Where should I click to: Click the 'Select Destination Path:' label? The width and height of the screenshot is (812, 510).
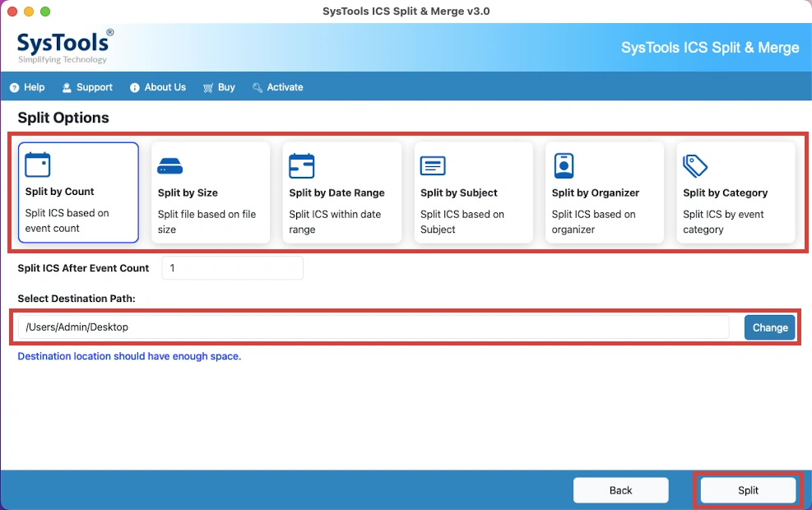[77, 299]
